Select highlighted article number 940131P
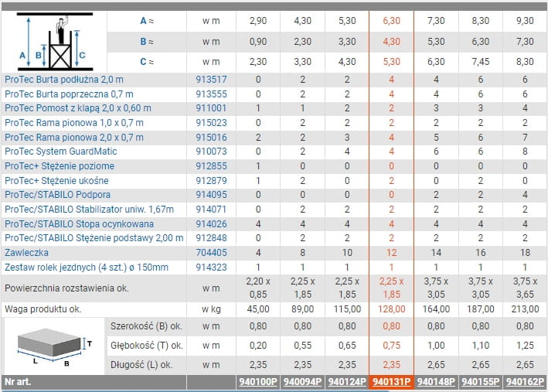The height and width of the screenshot is (392, 548). click(x=392, y=382)
